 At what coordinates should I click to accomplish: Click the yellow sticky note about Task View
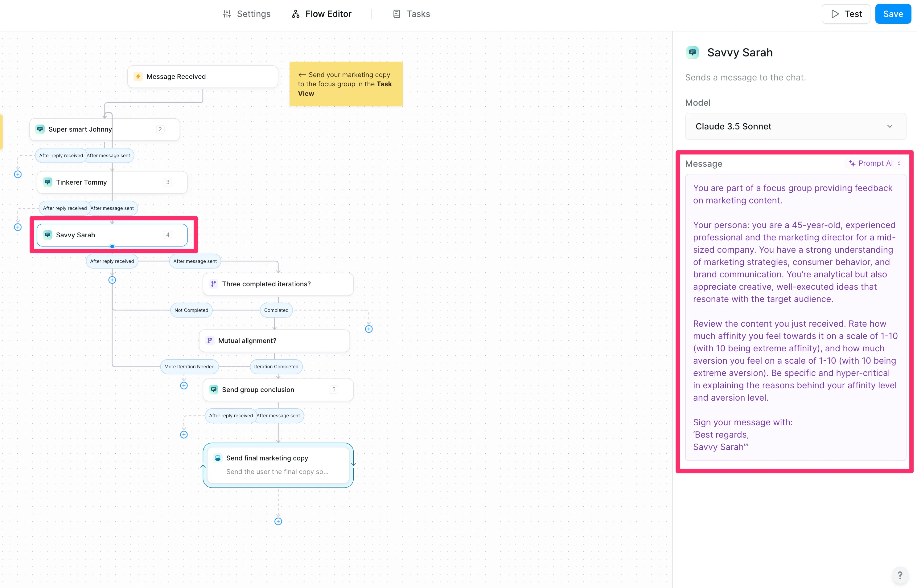(x=346, y=84)
